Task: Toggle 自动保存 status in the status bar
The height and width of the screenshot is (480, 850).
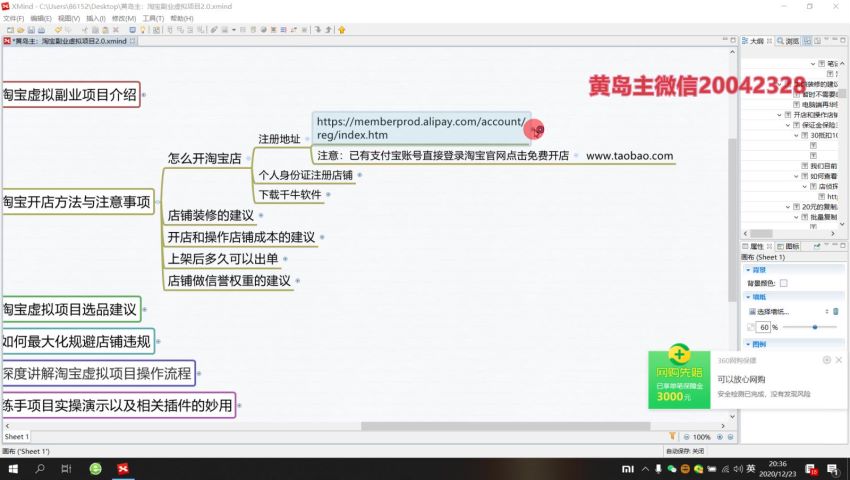Action: pyautogui.click(x=685, y=451)
